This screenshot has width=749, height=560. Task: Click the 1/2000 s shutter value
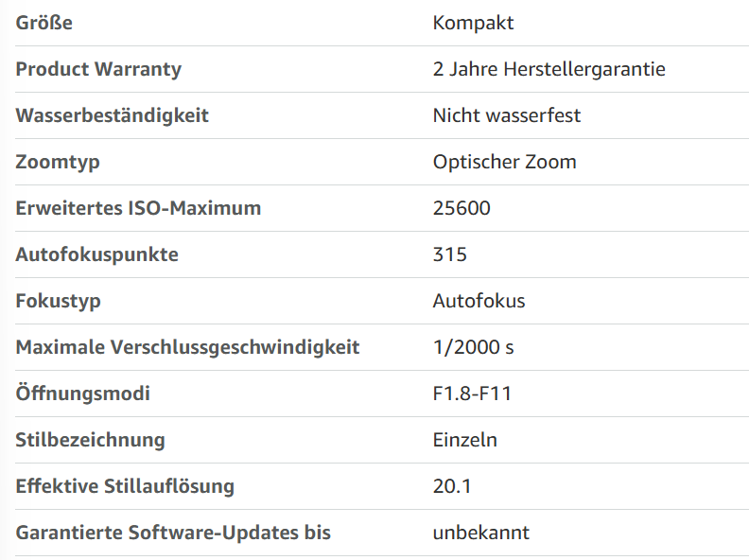point(473,347)
